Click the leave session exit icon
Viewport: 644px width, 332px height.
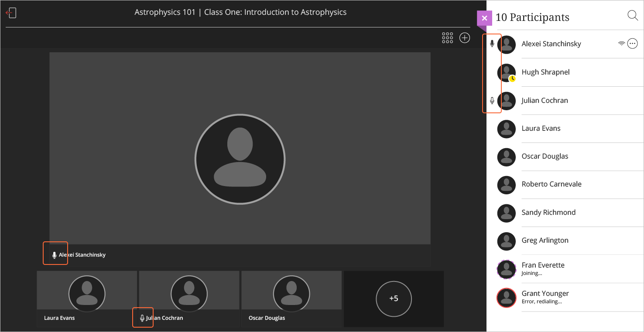(11, 13)
